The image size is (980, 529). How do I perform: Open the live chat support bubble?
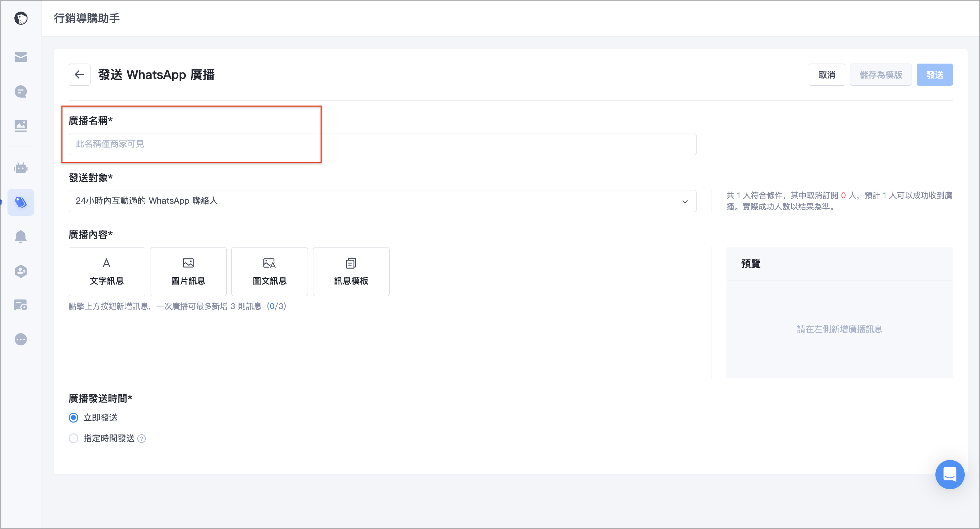950,474
